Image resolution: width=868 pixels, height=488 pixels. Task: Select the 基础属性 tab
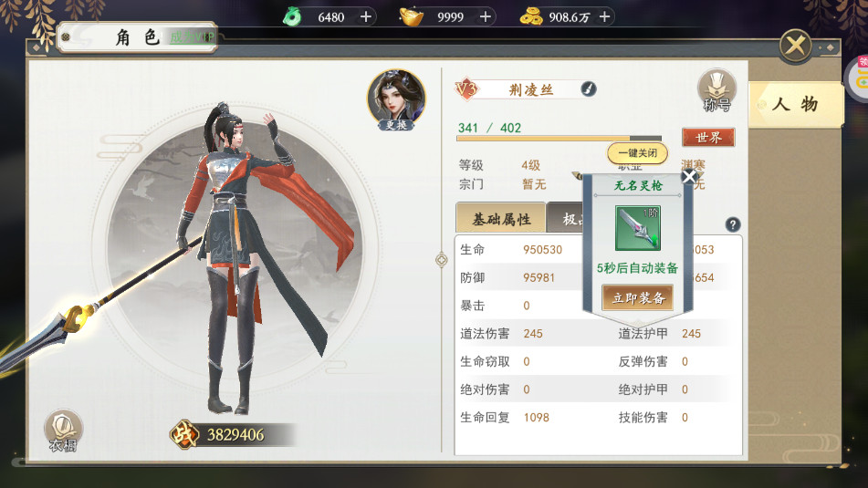(500, 219)
